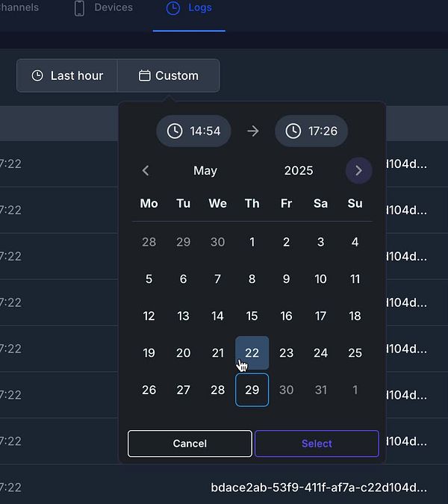This screenshot has width=448, height=504.
Task: Click the calendar icon in Custom
Action: click(x=144, y=76)
